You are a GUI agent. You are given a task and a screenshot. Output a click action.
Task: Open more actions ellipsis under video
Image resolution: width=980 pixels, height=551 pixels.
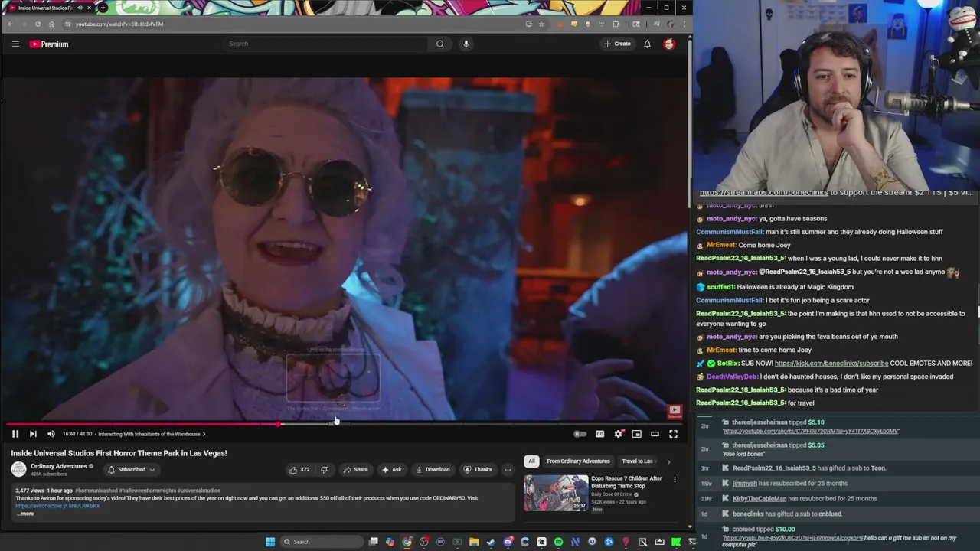click(508, 469)
